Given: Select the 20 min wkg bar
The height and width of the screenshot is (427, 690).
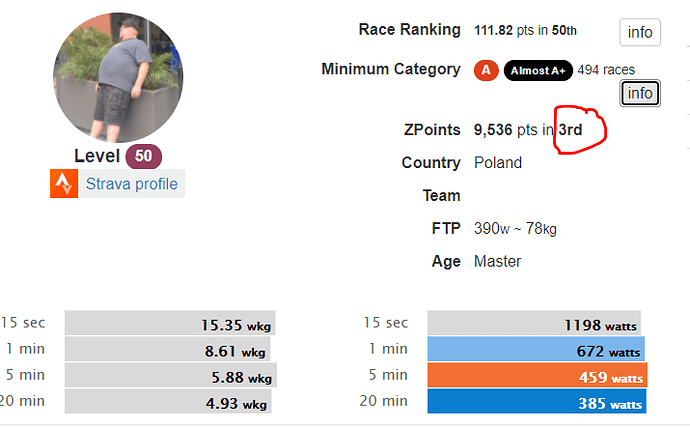Looking at the screenshot, I should [168, 401].
